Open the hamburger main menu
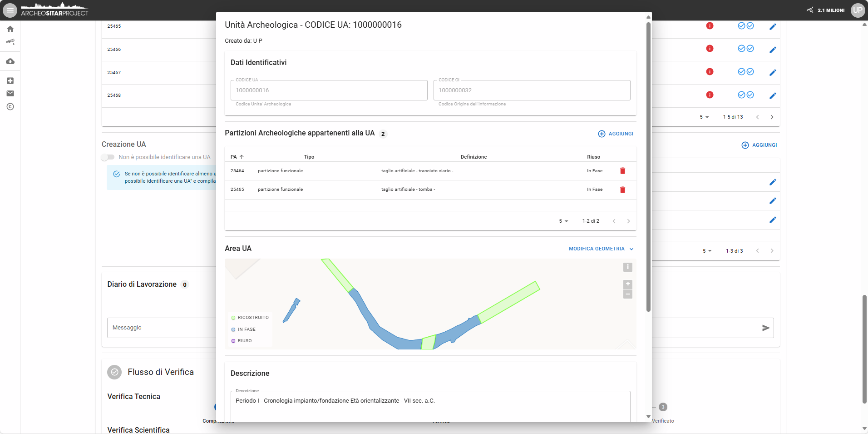 10,10
